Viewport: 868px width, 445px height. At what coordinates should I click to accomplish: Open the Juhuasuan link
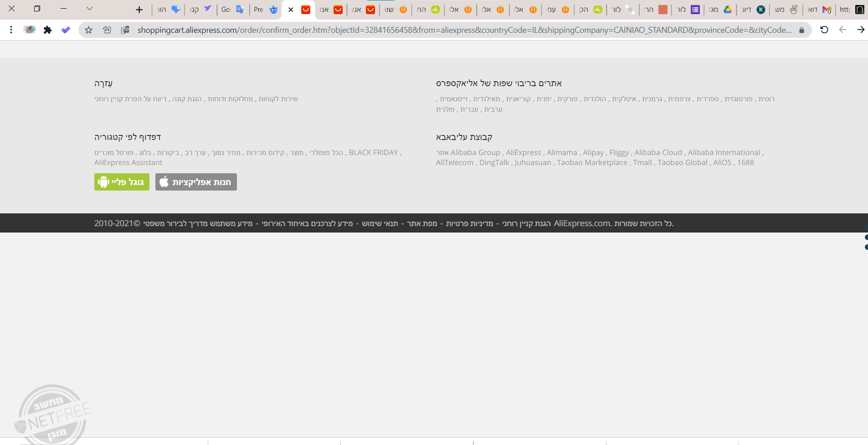click(x=533, y=163)
